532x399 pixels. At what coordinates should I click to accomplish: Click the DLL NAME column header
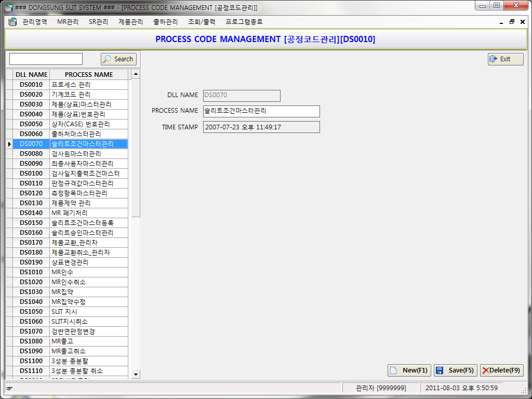point(31,75)
